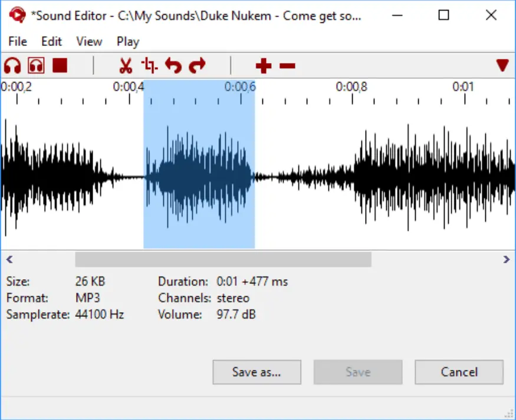Increase volume with the plus icon

pyautogui.click(x=263, y=66)
